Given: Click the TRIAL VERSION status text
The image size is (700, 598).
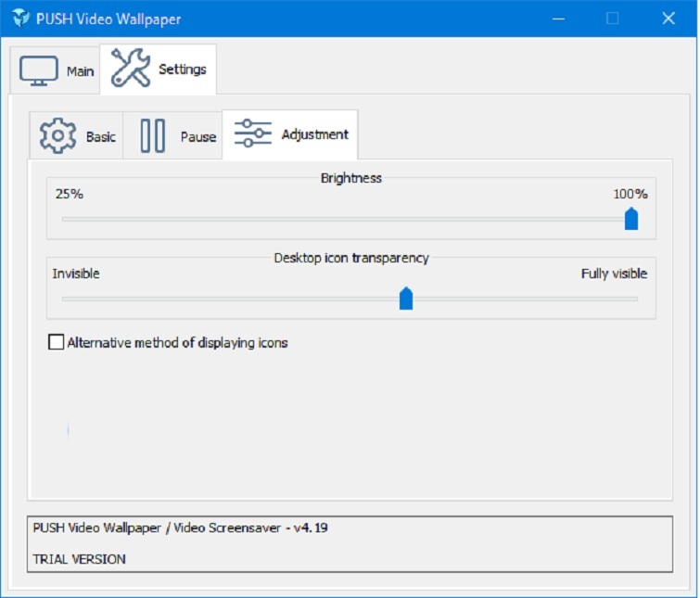Looking at the screenshot, I should (x=79, y=559).
